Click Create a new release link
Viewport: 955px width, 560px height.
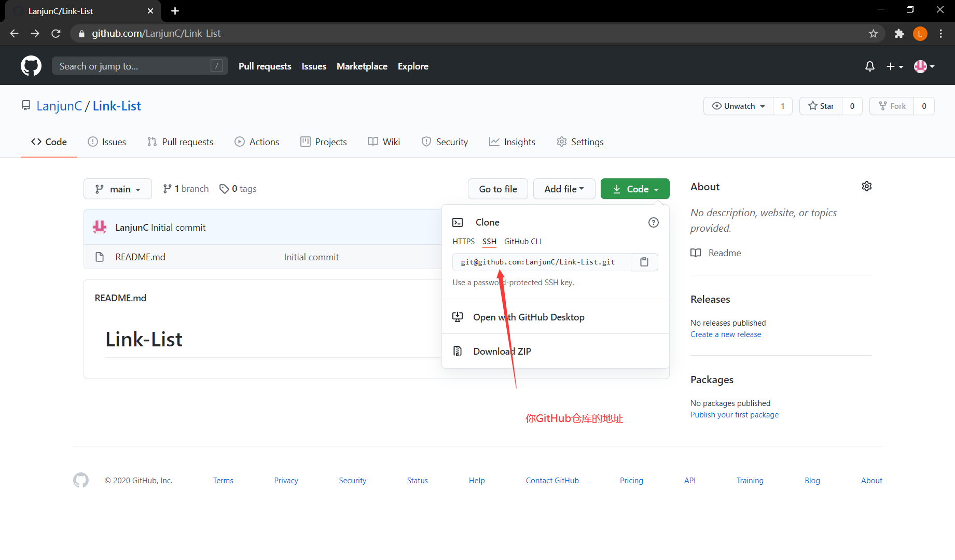(x=726, y=334)
